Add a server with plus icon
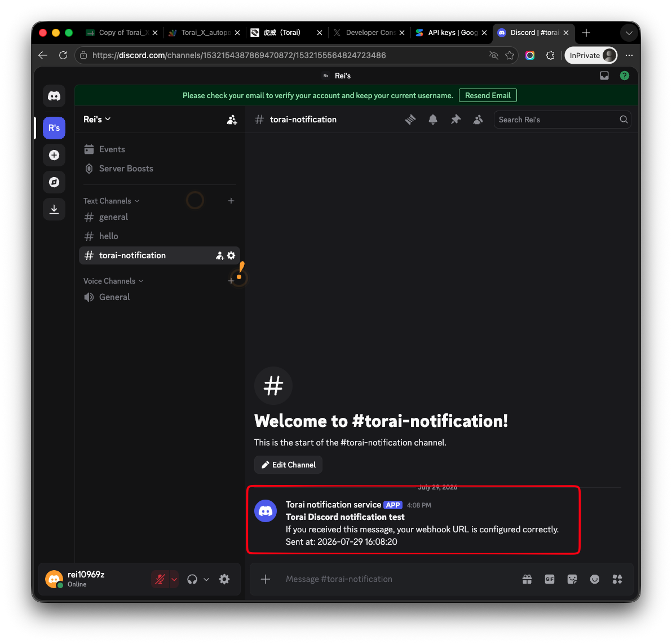 click(54, 155)
